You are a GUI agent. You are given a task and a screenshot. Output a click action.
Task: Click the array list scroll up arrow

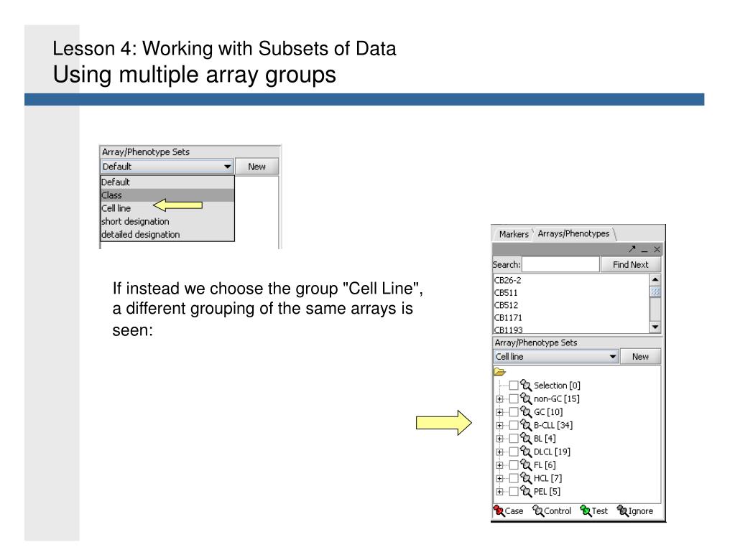click(655, 279)
